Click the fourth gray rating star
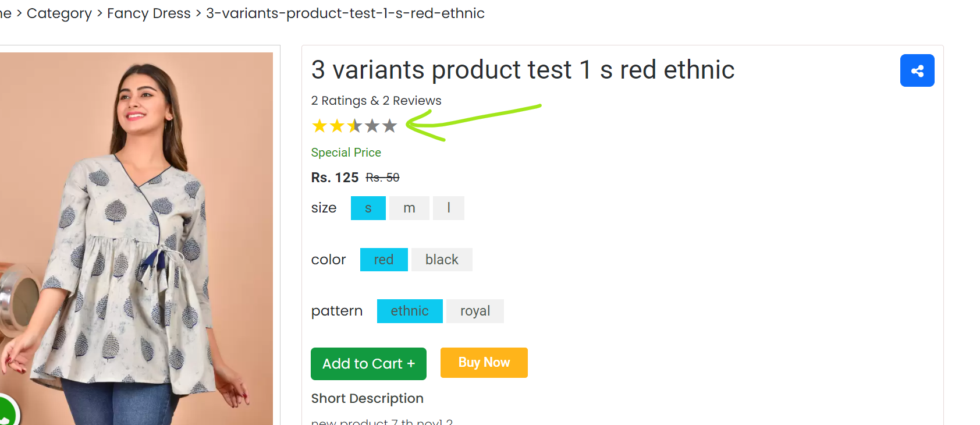 coord(372,126)
